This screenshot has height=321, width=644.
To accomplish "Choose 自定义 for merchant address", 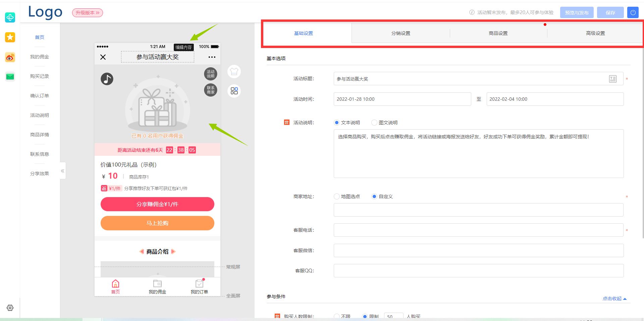I will click(x=374, y=196).
